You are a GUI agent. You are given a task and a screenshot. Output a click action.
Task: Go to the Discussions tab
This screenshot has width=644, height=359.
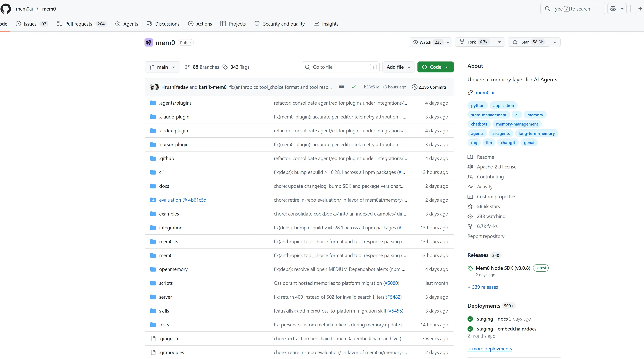point(163,24)
